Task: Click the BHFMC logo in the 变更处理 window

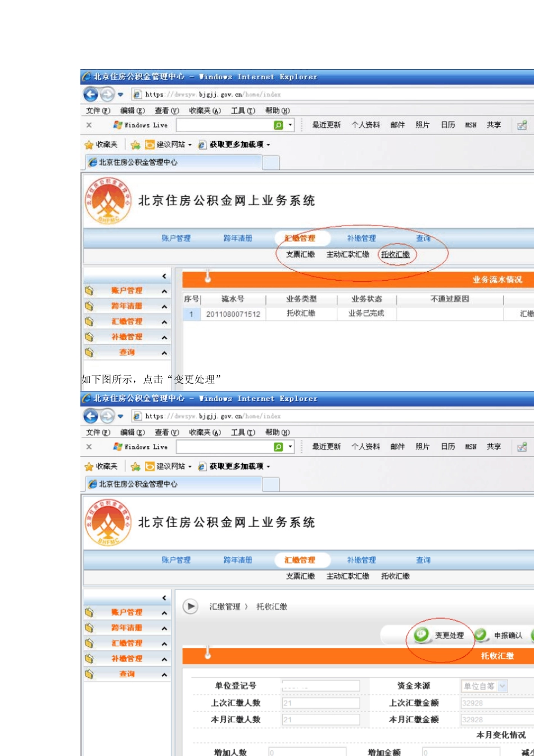Action: (108, 523)
